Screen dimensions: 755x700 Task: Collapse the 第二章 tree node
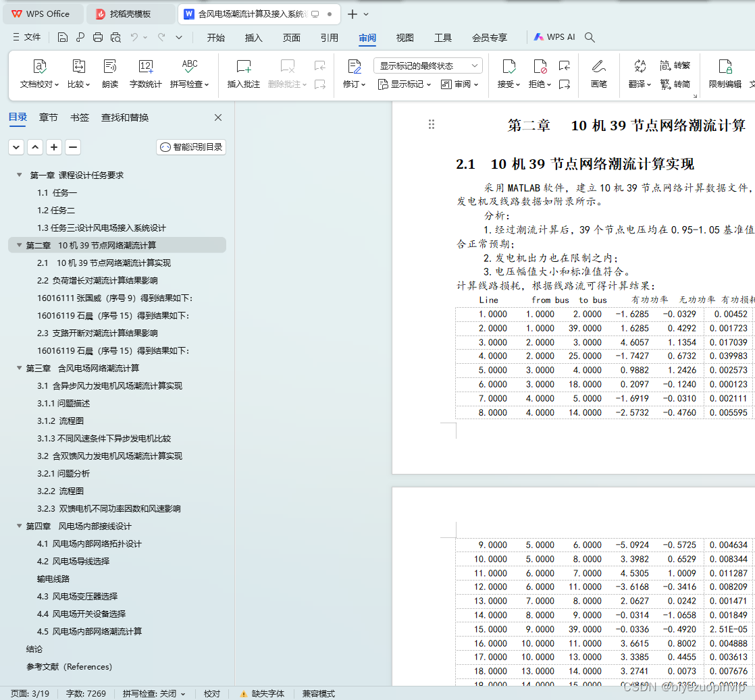click(20, 245)
